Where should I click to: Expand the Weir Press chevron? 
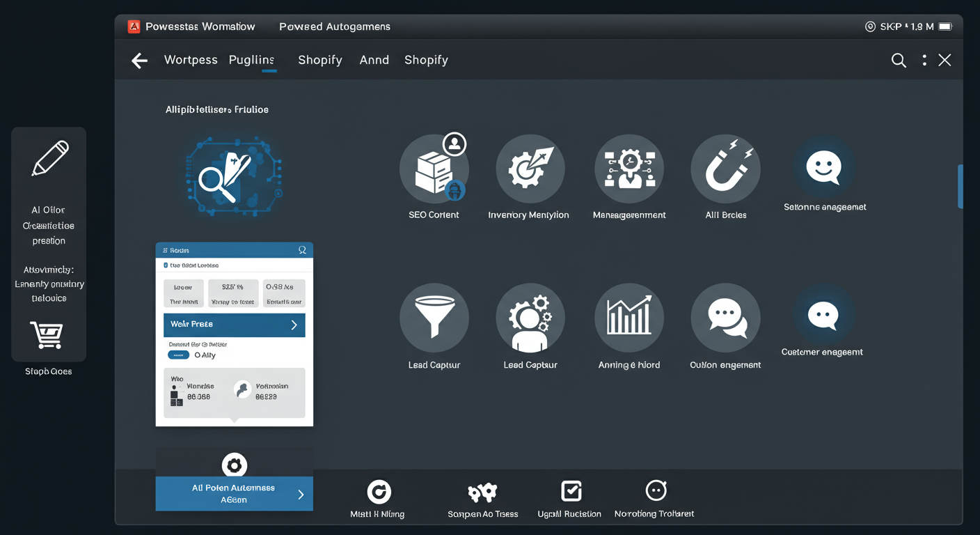(x=295, y=325)
